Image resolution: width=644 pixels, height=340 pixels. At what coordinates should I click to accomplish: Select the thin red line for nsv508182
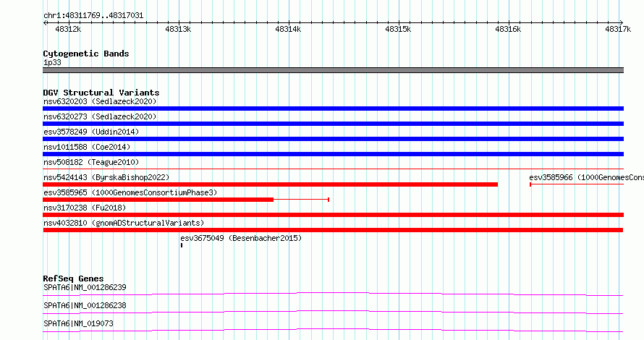[333, 169]
